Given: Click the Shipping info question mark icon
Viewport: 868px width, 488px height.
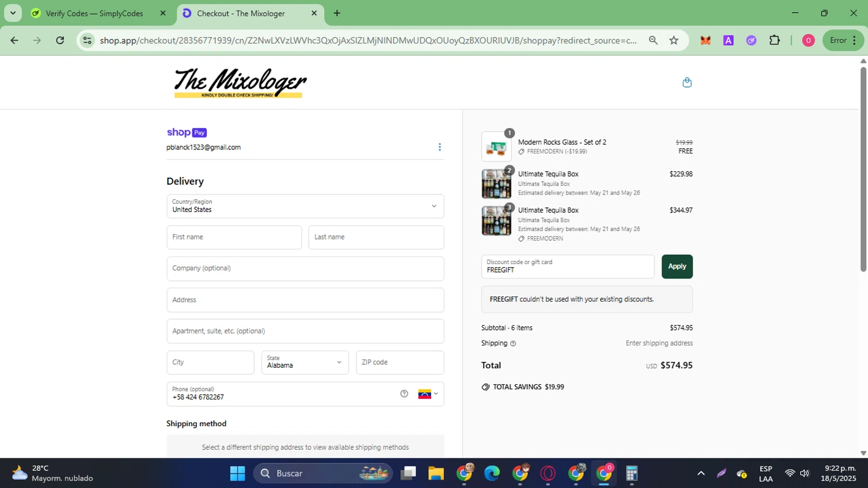Looking at the screenshot, I should click(x=513, y=343).
